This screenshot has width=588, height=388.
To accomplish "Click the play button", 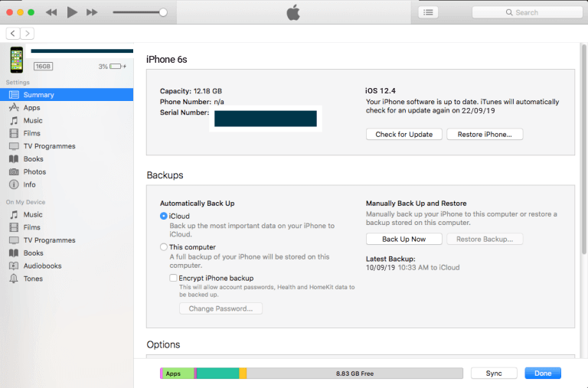I will 72,12.
